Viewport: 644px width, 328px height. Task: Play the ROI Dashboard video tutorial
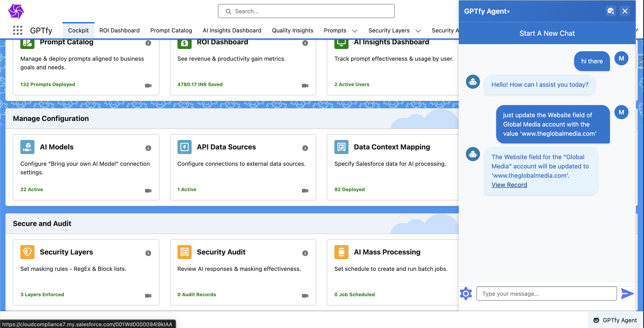pyautogui.click(x=305, y=85)
